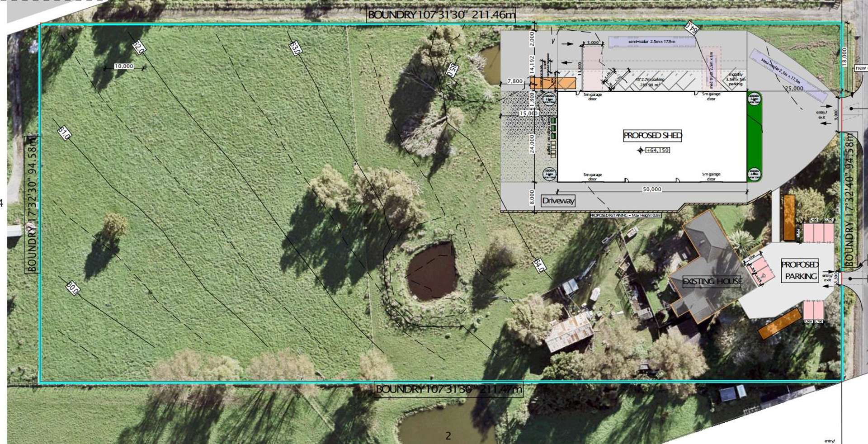Click the bottom boundary 211.47m label
Image resolution: width=868 pixels, height=444 pixels.
(448, 389)
